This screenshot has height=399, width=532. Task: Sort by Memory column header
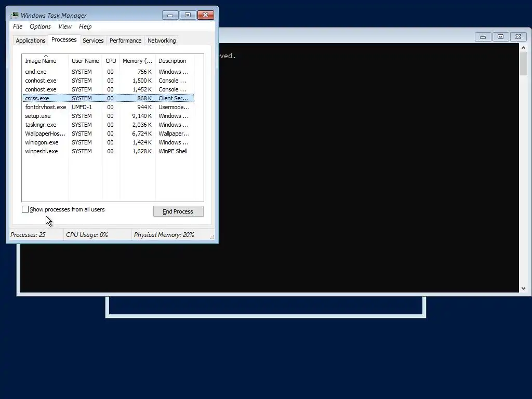tap(137, 61)
